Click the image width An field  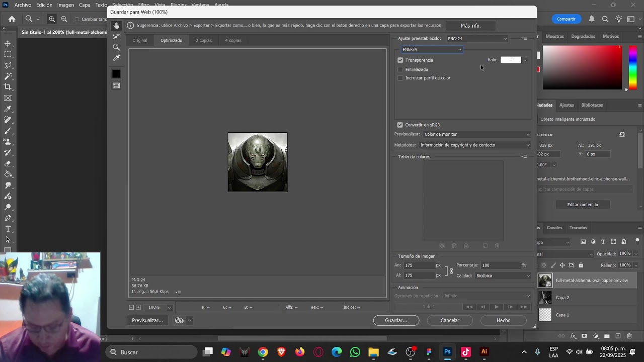(419, 265)
